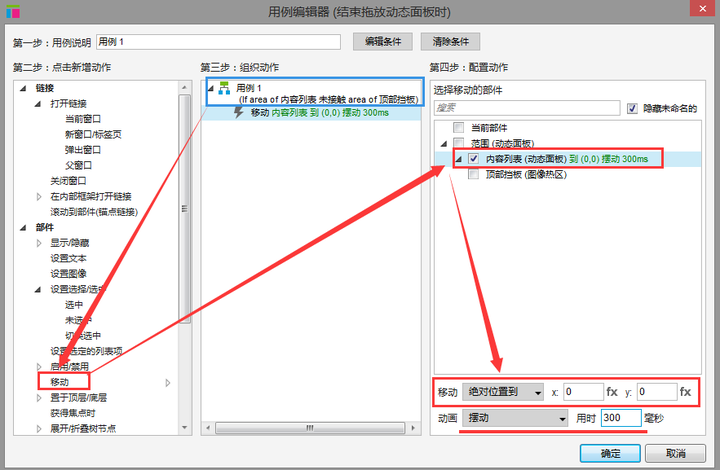The width and height of the screenshot is (720, 470).
Task: Collapse the 范围 (动态面板) widget node
Action: (444, 144)
